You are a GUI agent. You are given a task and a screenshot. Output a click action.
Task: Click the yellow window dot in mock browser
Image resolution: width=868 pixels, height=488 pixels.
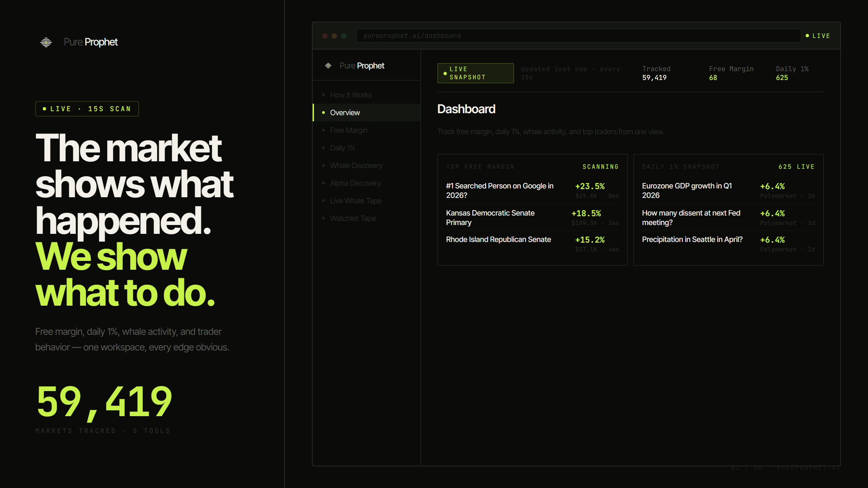pyautogui.click(x=334, y=36)
